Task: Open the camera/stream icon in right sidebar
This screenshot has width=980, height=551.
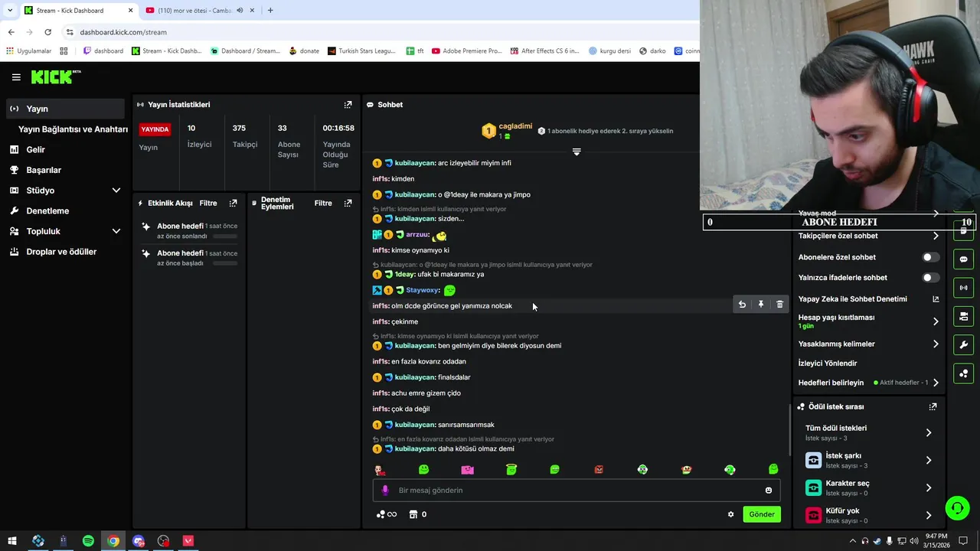Action: (x=963, y=316)
